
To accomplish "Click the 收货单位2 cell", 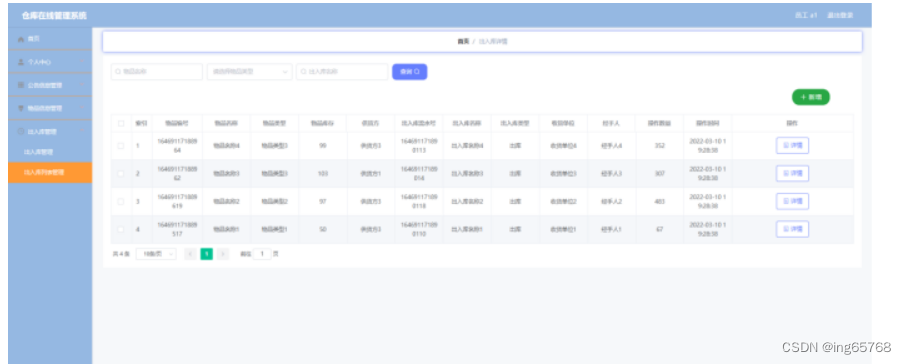I will (563, 201).
